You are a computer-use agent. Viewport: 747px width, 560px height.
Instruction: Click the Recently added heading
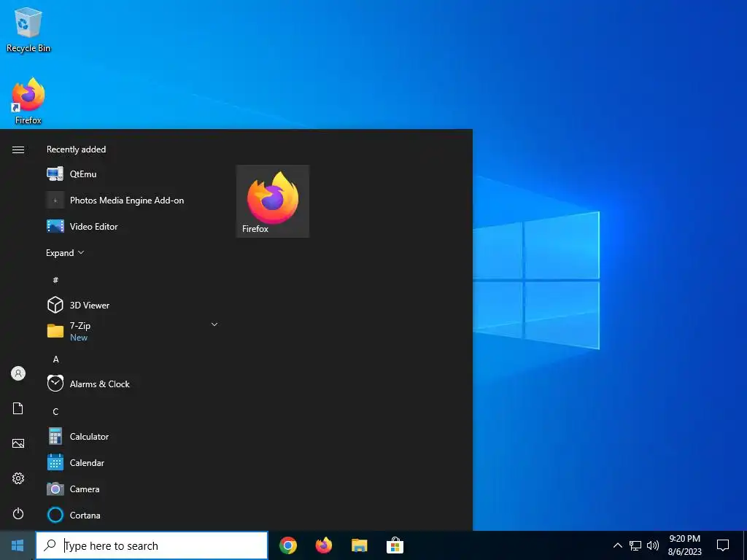point(76,149)
